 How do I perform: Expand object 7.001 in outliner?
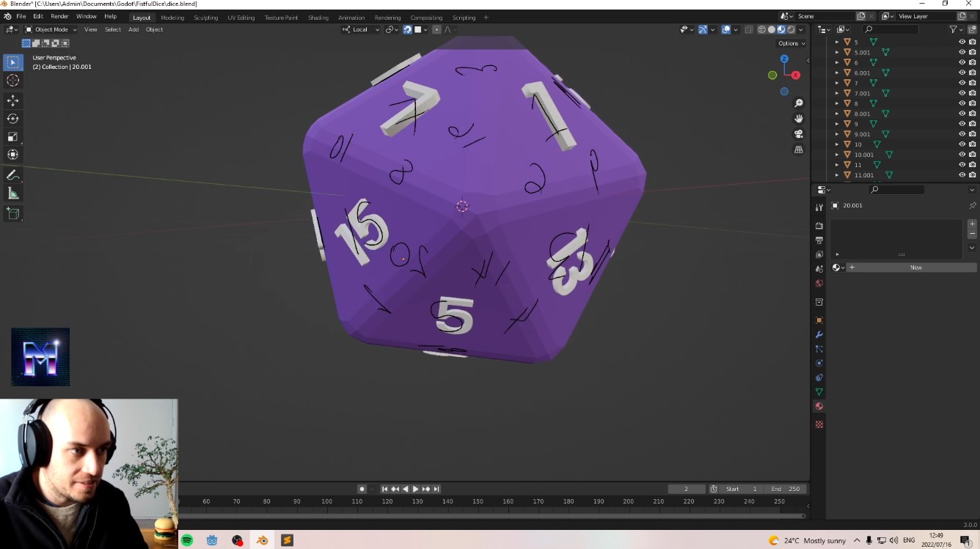click(x=837, y=93)
